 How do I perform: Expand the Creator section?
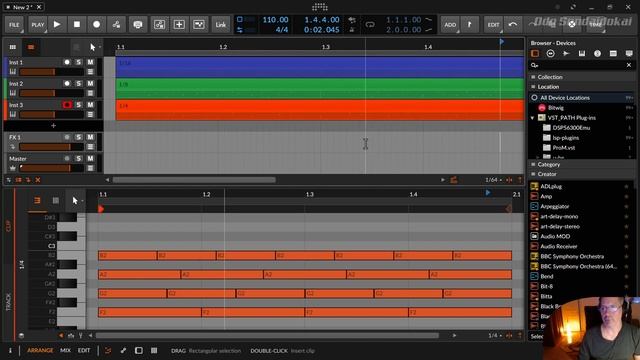pos(582,174)
